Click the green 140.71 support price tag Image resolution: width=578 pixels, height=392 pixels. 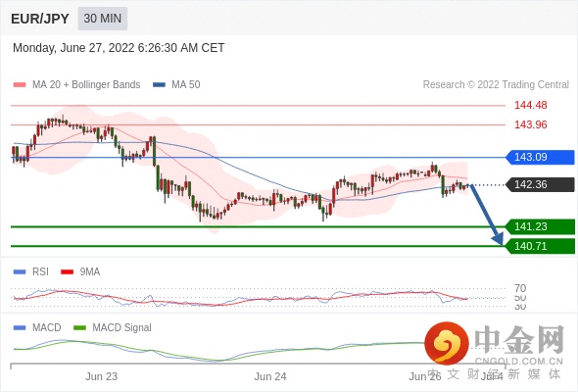point(540,246)
